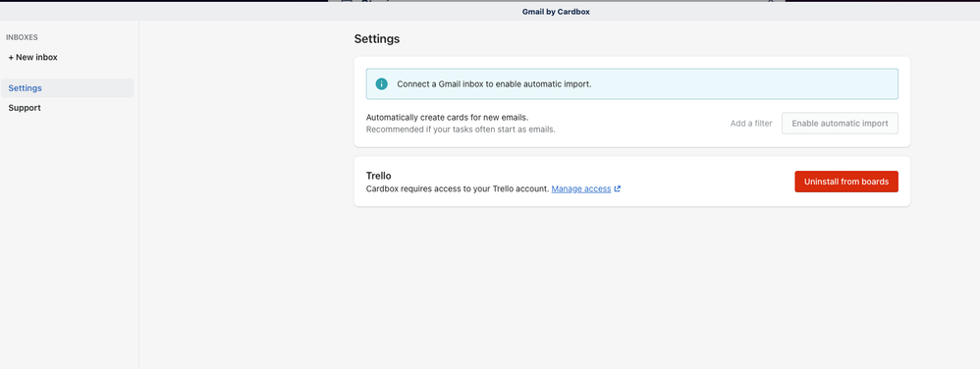The image size is (980, 369).
Task: Click the info icon in the banner
Action: 381,83
